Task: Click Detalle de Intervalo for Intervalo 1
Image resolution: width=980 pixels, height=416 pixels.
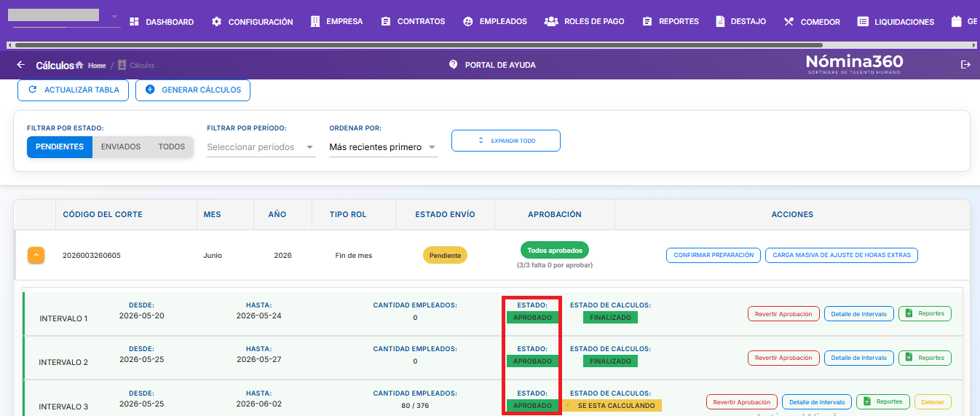Action: pyautogui.click(x=859, y=314)
